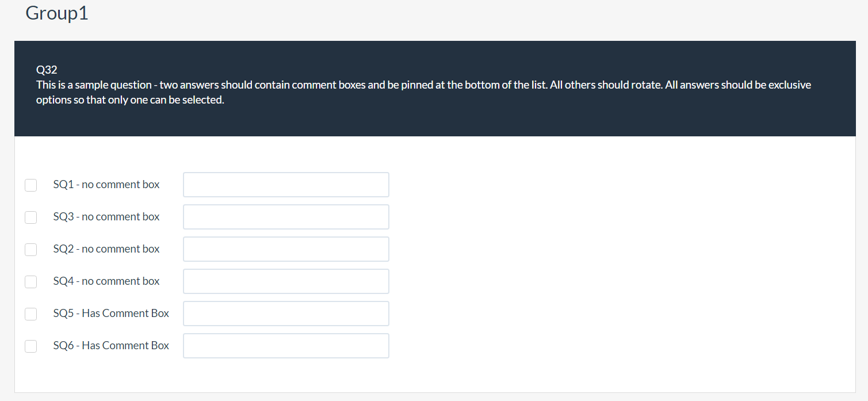Click the text field beside SQ1
This screenshot has height=401, width=868.
pyautogui.click(x=286, y=185)
